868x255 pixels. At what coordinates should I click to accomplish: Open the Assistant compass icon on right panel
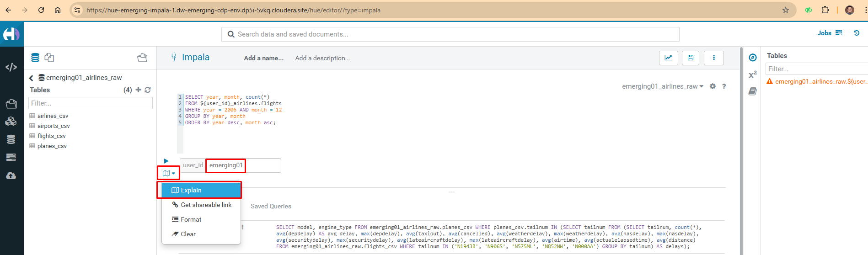753,58
